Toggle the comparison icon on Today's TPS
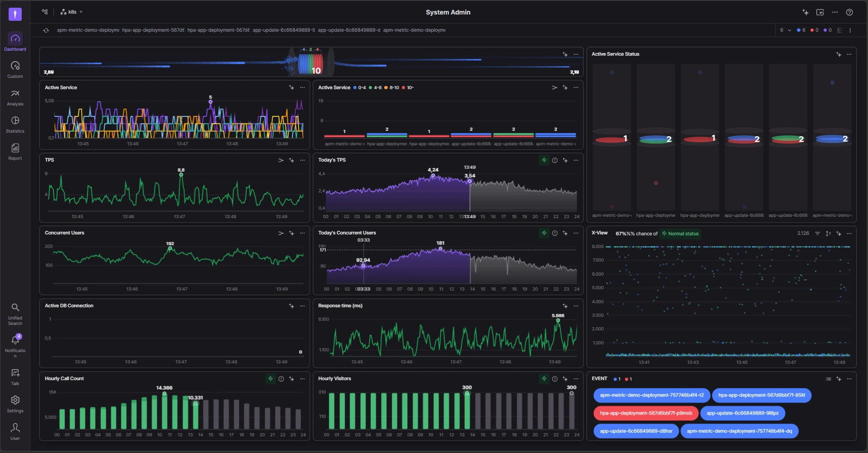Viewport: 868px width, 453px height. pos(544,160)
